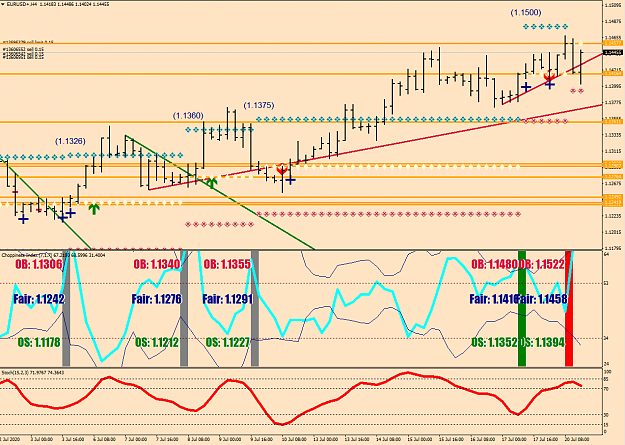The height and width of the screenshot is (445, 625).
Task: Select the (1.1360) price label
Action: [x=188, y=116]
